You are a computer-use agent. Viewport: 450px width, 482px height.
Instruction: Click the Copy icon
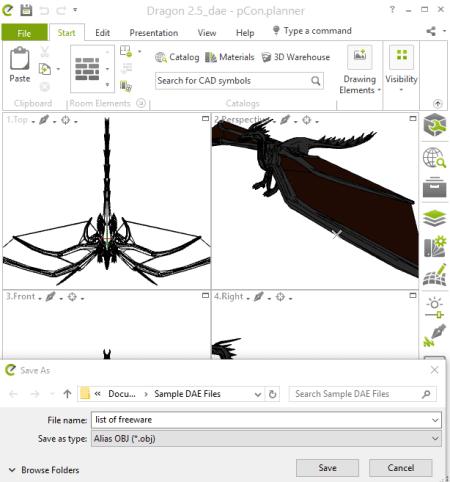pos(45,69)
